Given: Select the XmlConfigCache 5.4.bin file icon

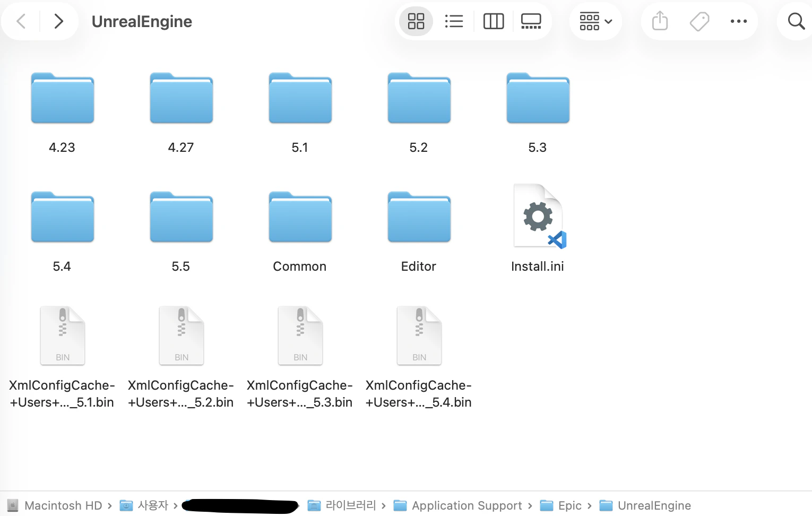Looking at the screenshot, I should click(419, 336).
